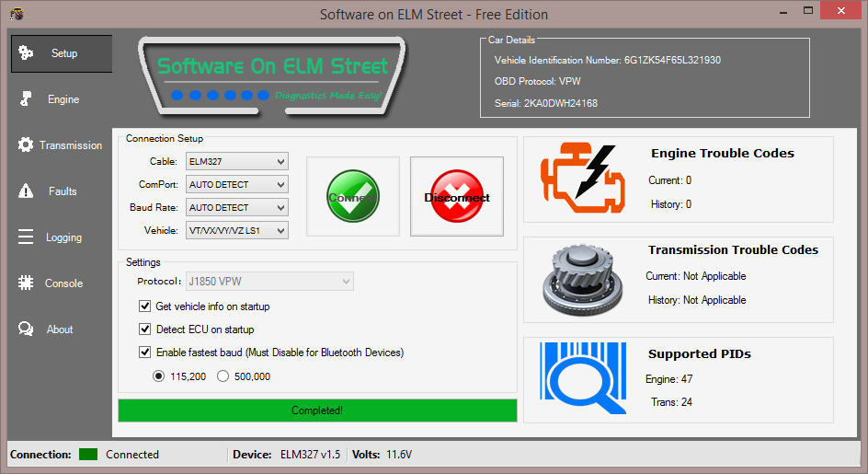868x474 pixels.
Task: Click the Console chip icon
Action: coord(26,283)
